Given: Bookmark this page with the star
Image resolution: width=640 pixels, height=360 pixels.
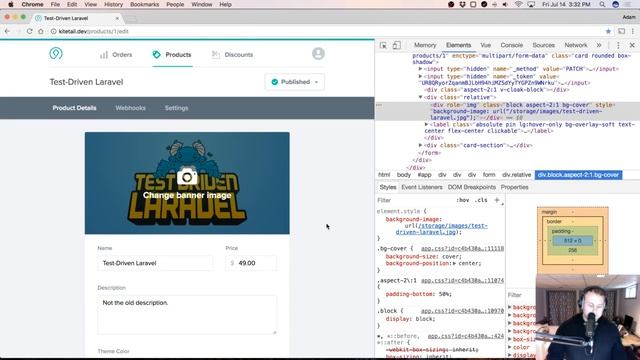Looking at the screenshot, I should (608, 31).
